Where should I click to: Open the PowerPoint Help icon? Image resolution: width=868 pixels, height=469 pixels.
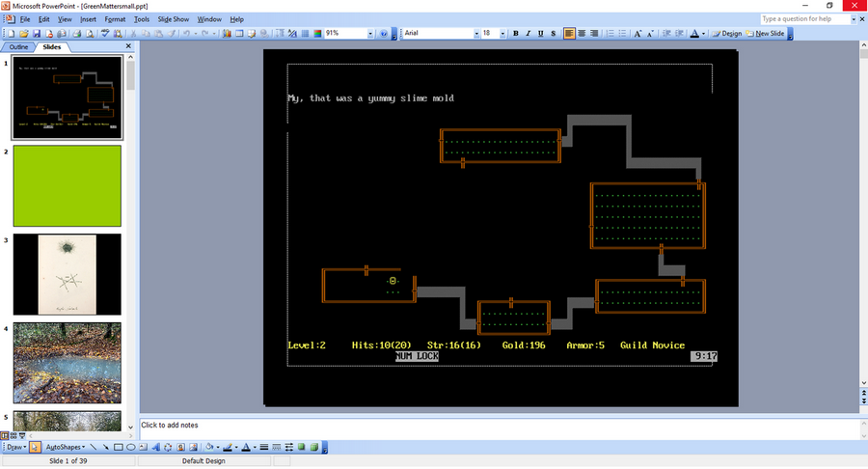tap(384, 33)
